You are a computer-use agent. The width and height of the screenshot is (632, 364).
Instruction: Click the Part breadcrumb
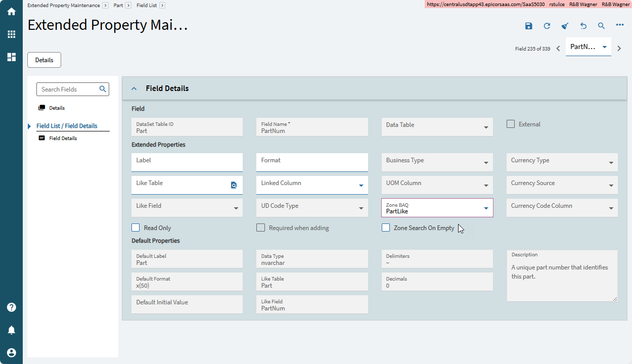tap(118, 5)
